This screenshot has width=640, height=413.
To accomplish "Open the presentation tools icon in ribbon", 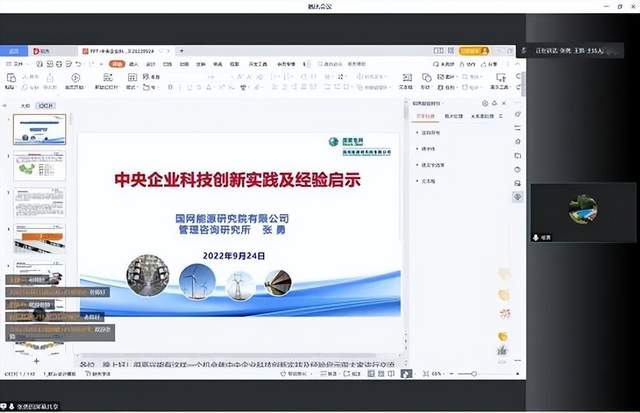I will tap(501, 77).
